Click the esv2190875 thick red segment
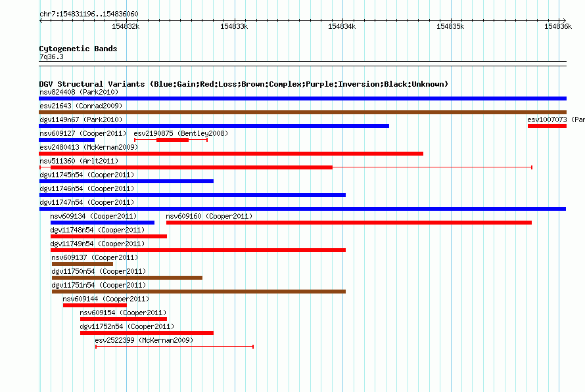The height and width of the screenshot is (392, 585). coord(172,140)
